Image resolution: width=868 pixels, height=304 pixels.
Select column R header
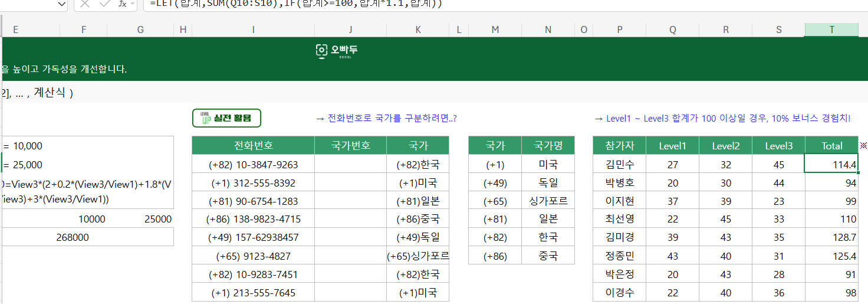click(726, 30)
